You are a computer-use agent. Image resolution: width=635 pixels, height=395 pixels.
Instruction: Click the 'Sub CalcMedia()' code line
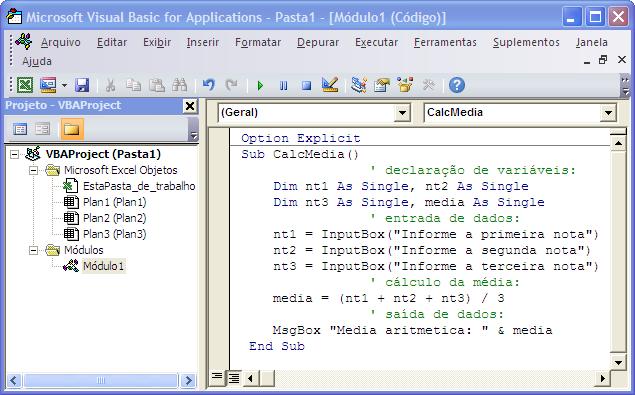[x=300, y=154]
